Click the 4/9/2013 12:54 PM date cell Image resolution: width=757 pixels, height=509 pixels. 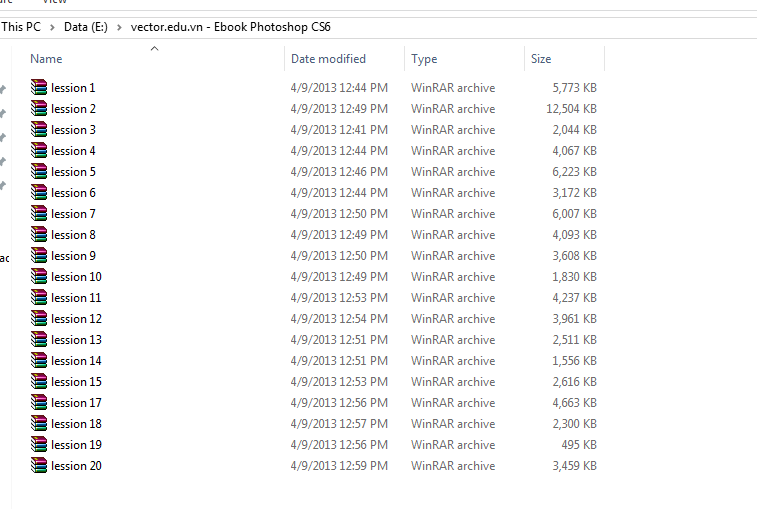[339, 319]
